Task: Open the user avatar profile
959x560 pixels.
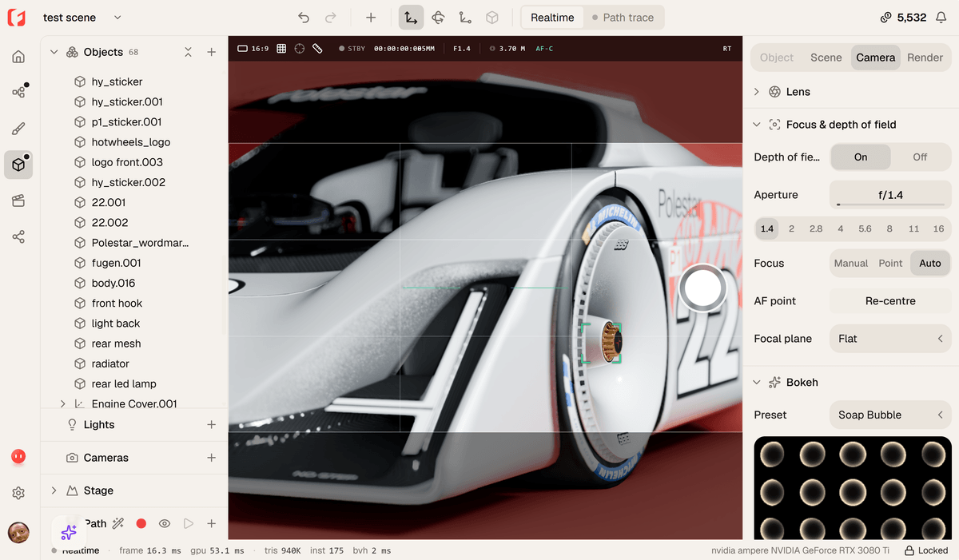Action: [18, 531]
